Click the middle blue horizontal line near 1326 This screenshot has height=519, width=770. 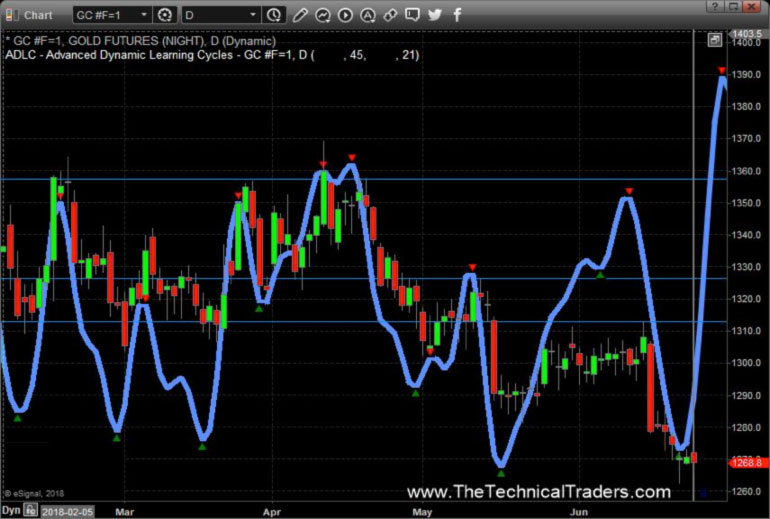pyautogui.click(x=363, y=279)
